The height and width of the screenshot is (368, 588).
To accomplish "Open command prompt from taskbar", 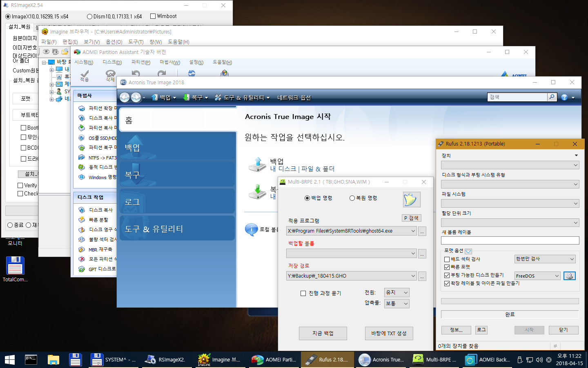I will point(31,360).
